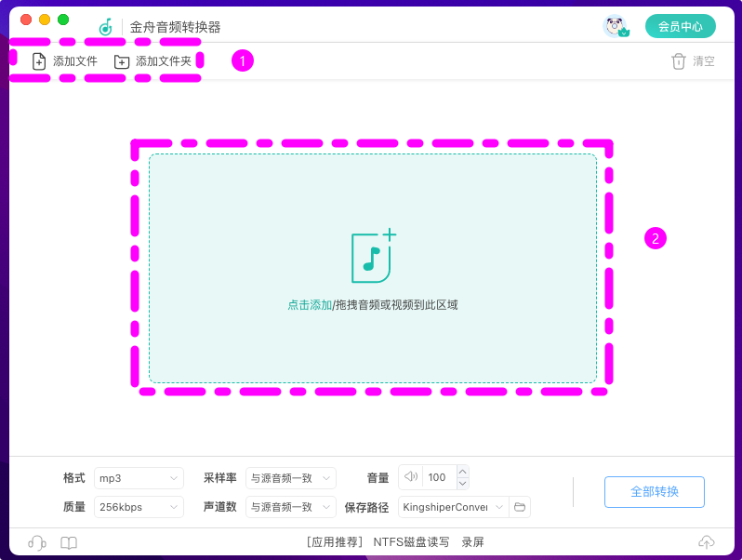
Task: Open the 格式 mp3 dropdown
Action: tap(139, 478)
